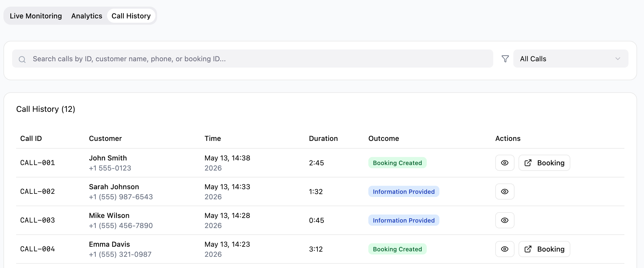Open the booking for Emma Davis's call
Image resolution: width=644 pixels, height=268 pixels.
pos(544,249)
